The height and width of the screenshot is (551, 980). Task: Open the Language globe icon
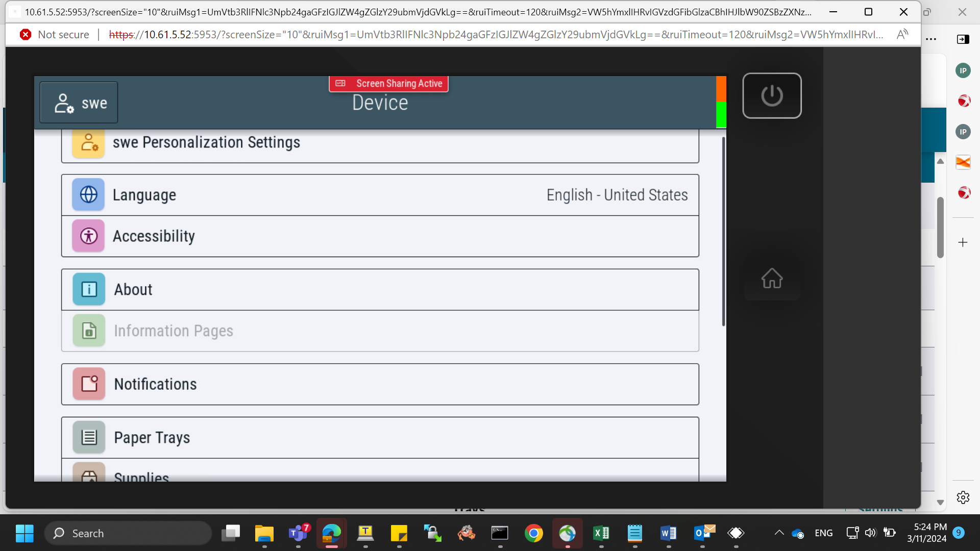(x=88, y=194)
